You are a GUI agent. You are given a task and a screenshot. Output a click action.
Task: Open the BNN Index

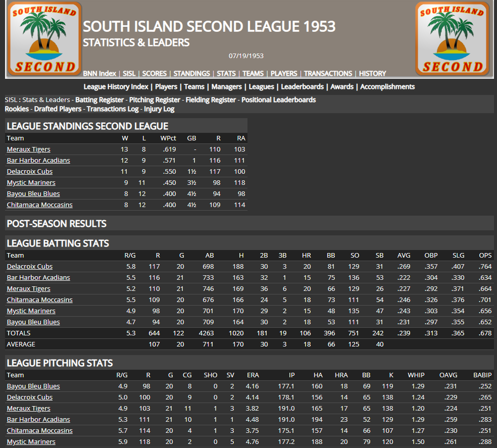(x=100, y=73)
